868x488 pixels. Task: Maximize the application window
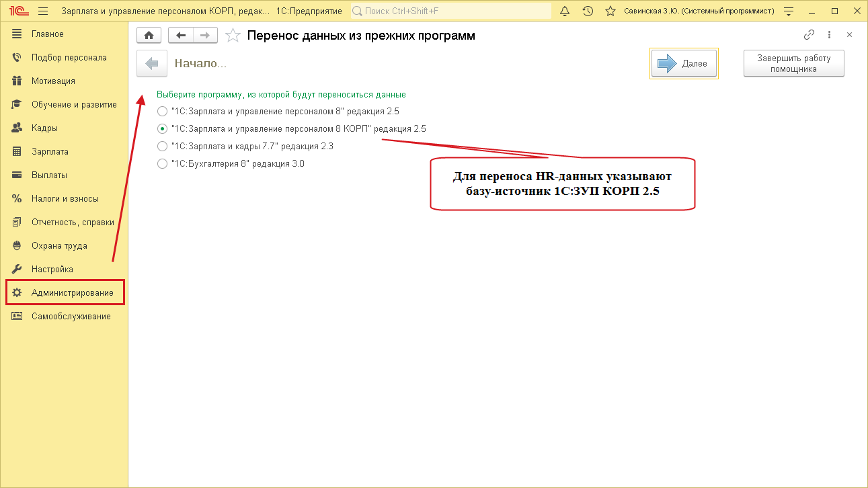coord(834,11)
